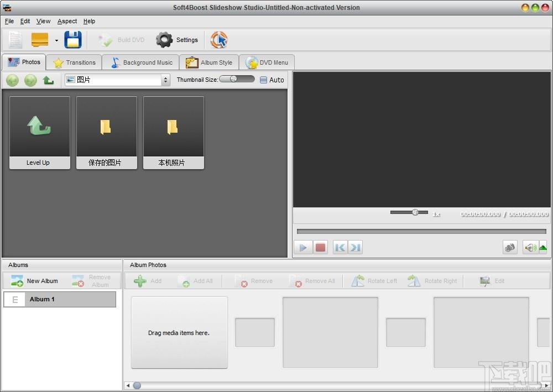Navigate back with the green left arrow
The width and height of the screenshot is (553, 392).
click(12, 80)
